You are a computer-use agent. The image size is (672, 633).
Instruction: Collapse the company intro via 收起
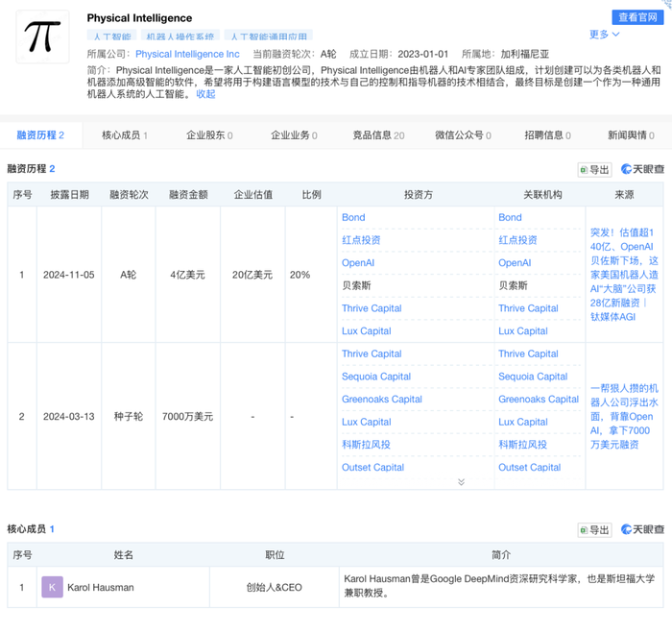pos(205,94)
